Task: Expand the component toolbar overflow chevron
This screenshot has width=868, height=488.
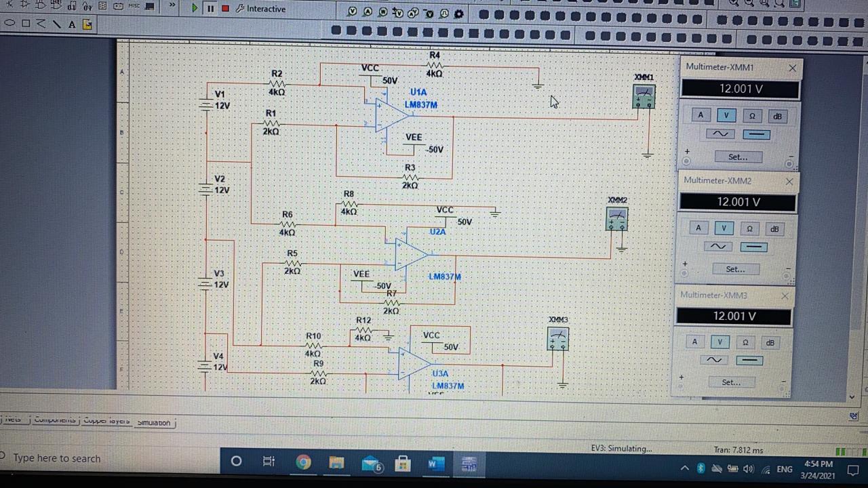Action: point(172,6)
